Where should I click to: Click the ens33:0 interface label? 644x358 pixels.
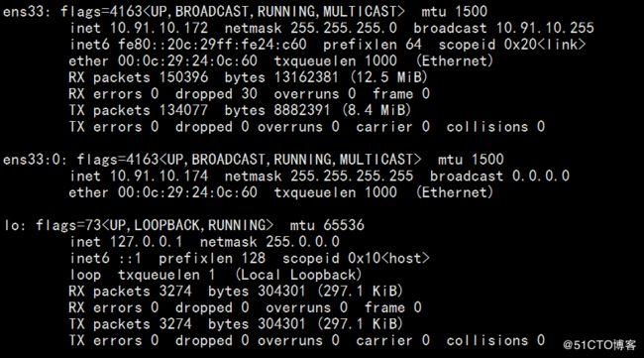click(35, 159)
